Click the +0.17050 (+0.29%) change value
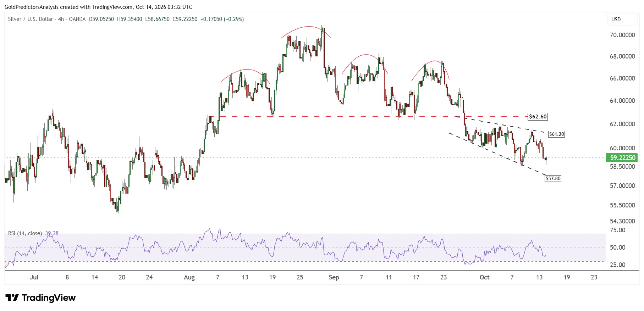Screen dimensions: 644x311 tap(222, 19)
